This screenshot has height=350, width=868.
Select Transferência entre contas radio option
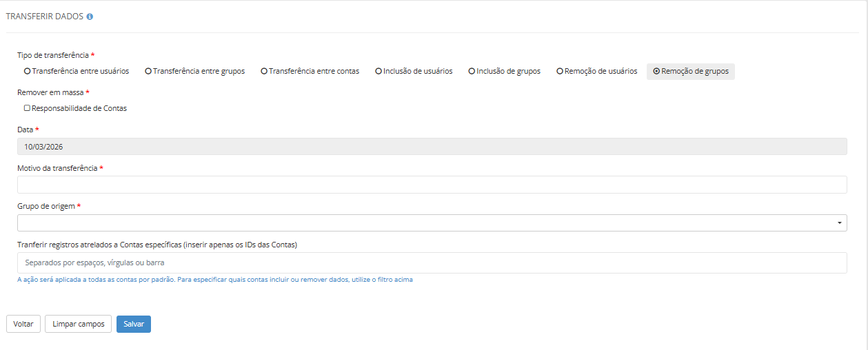(263, 71)
